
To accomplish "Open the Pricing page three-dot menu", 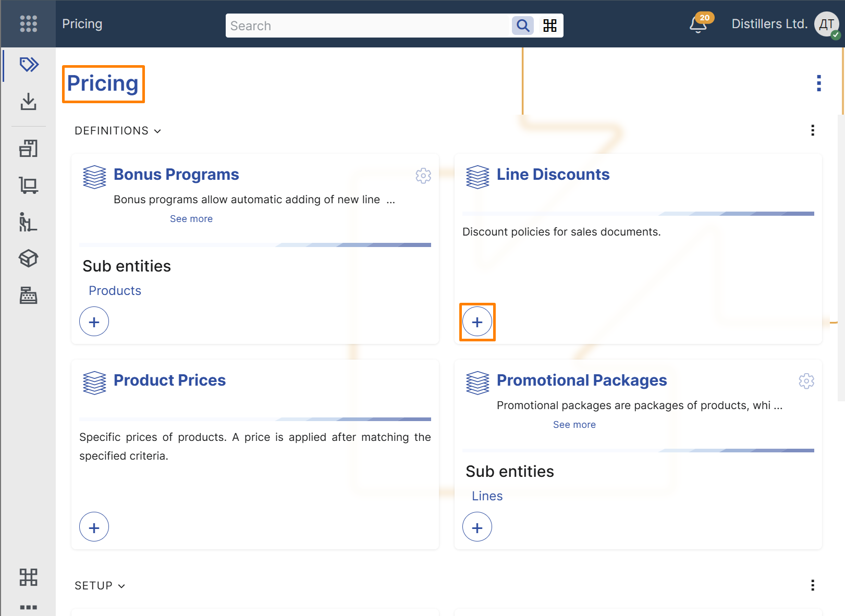I will click(819, 83).
